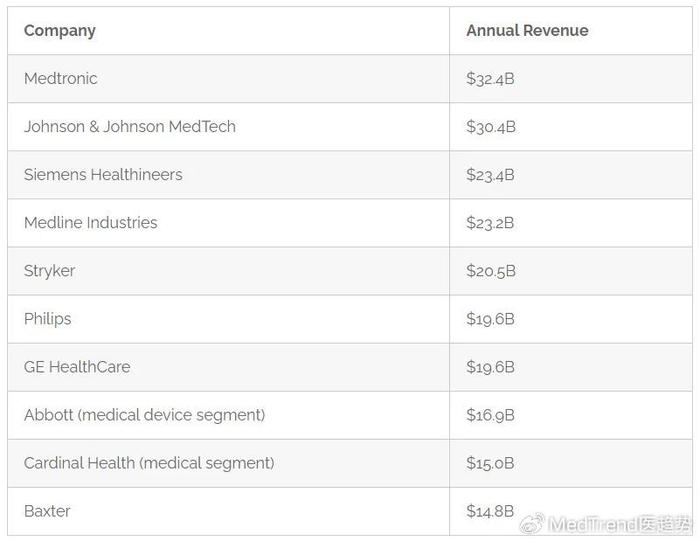The width and height of the screenshot is (700, 542).
Task: Click the Stryker company cell
Action: click(50, 270)
